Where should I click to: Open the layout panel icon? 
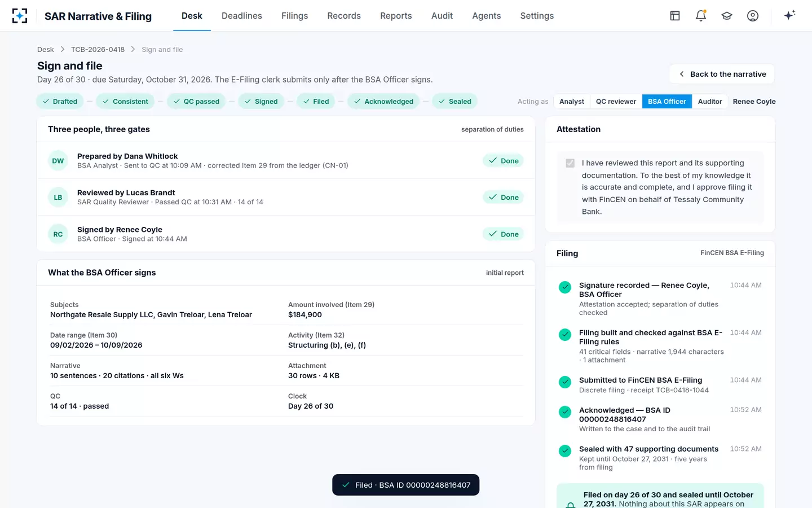675,16
